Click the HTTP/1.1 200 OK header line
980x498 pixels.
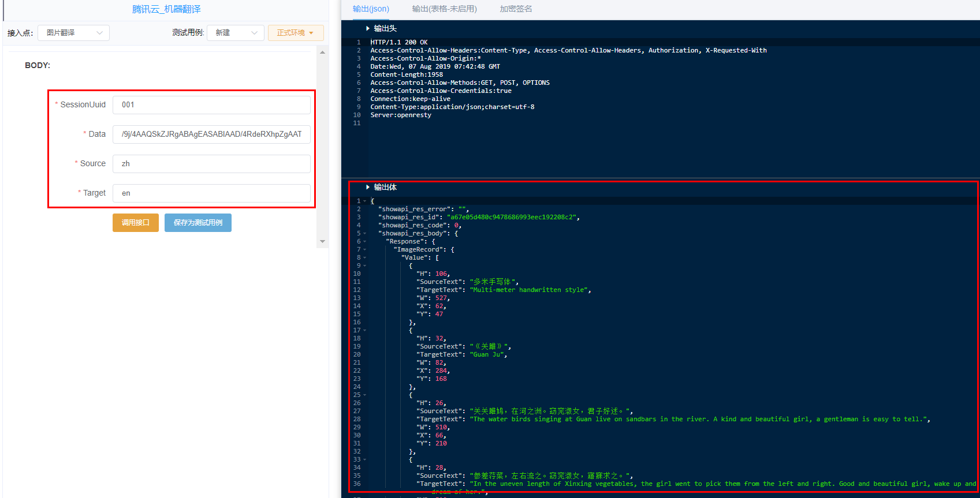tap(399, 42)
